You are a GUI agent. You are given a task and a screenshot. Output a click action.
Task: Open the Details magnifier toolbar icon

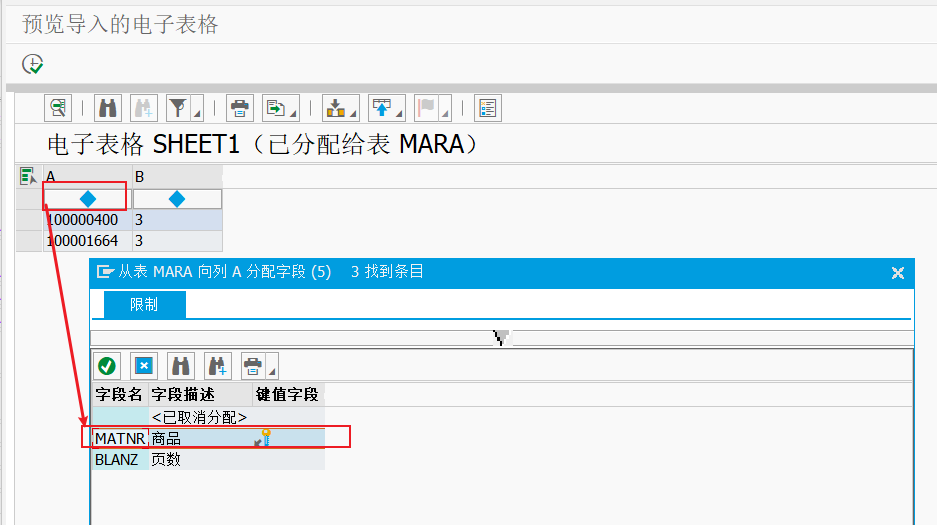(58, 108)
